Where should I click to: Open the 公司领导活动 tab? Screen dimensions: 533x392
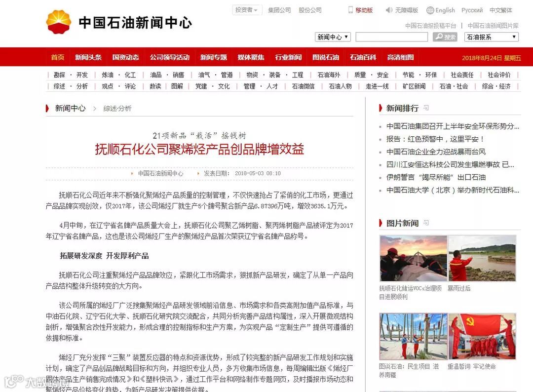point(170,57)
